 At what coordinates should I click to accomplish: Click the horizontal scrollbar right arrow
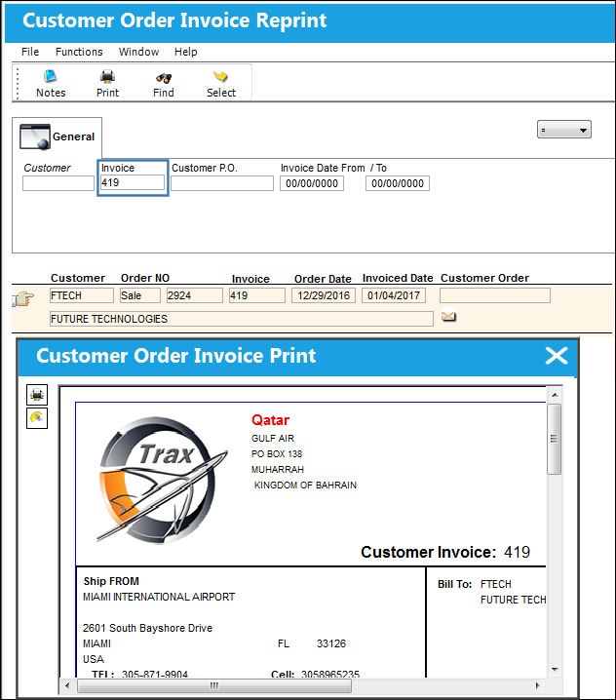(x=537, y=685)
